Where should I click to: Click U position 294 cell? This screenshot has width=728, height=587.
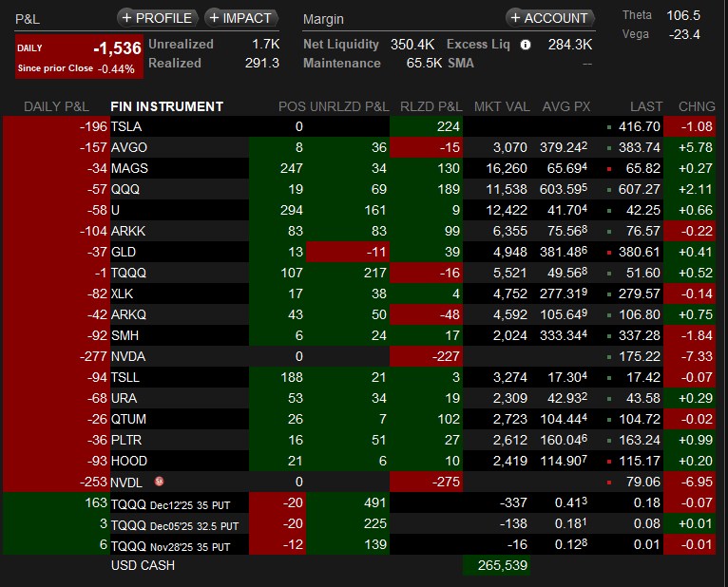(x=278, y=210)
